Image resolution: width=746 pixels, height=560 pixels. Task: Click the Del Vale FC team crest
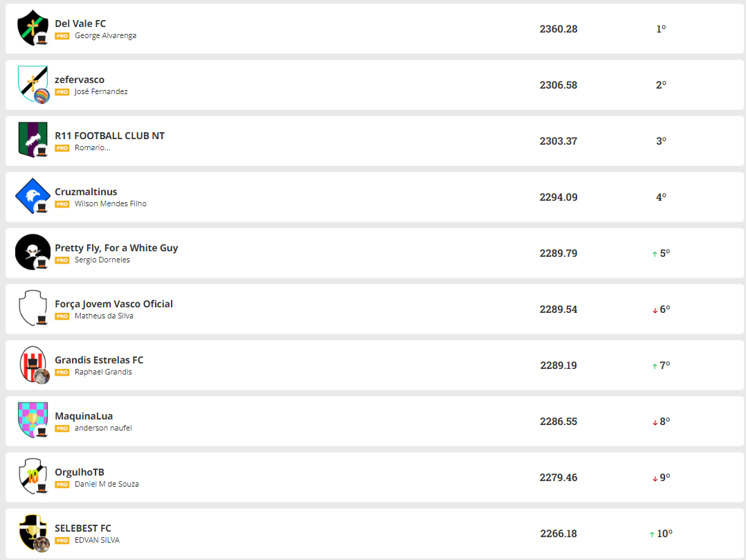click(32, 28)
